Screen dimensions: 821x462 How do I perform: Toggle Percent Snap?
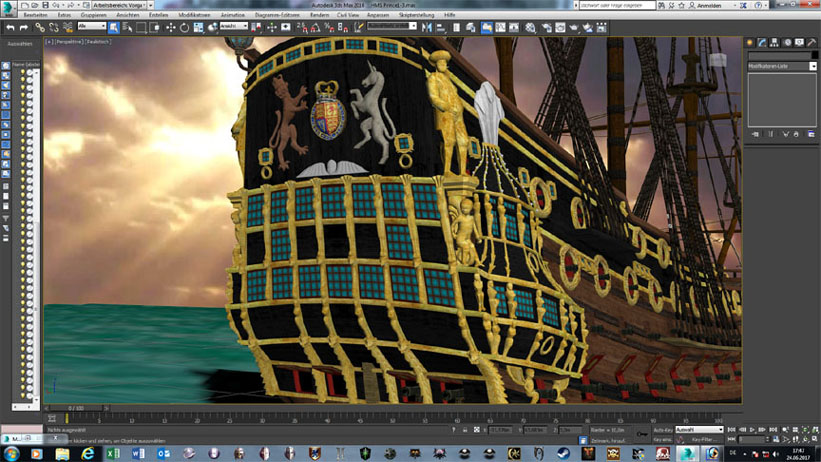[x=329, y=27]
